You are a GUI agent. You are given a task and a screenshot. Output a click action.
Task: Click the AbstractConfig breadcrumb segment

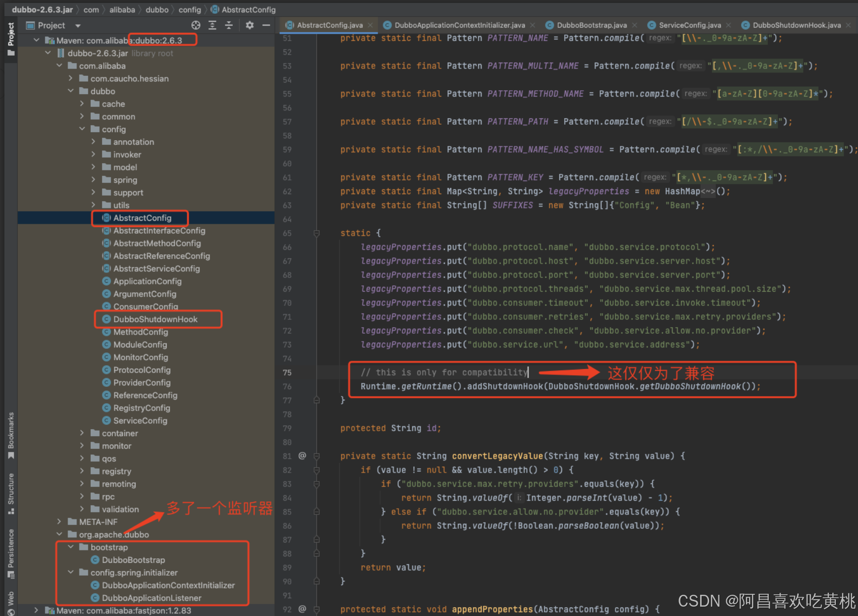coord(243,9)
